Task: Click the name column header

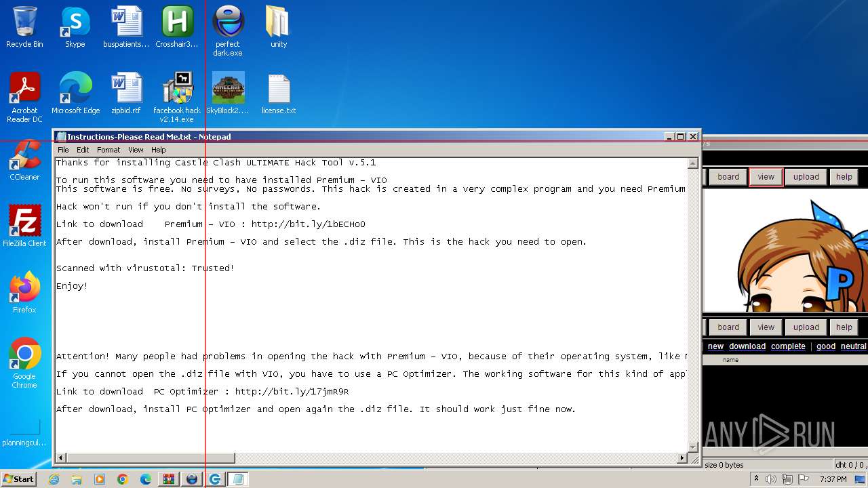Action: (730, 360)
